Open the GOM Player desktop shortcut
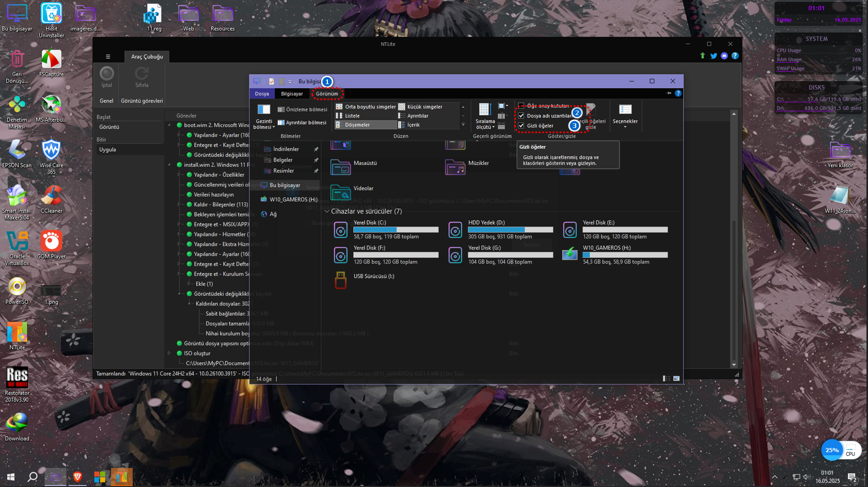 [51, 245]
